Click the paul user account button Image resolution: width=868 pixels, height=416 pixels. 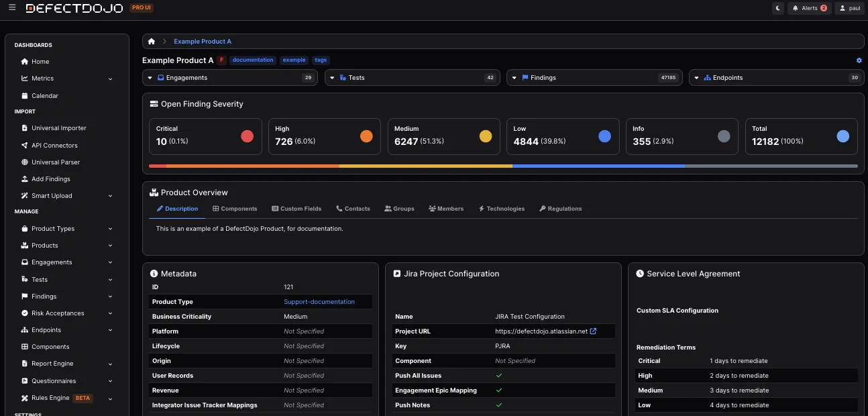click(x=849, y=8)
